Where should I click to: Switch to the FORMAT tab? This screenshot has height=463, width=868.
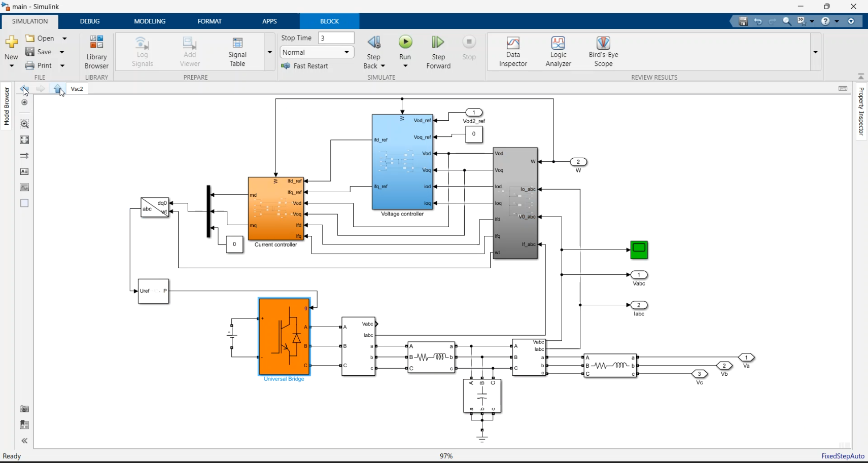coord(210,21)
